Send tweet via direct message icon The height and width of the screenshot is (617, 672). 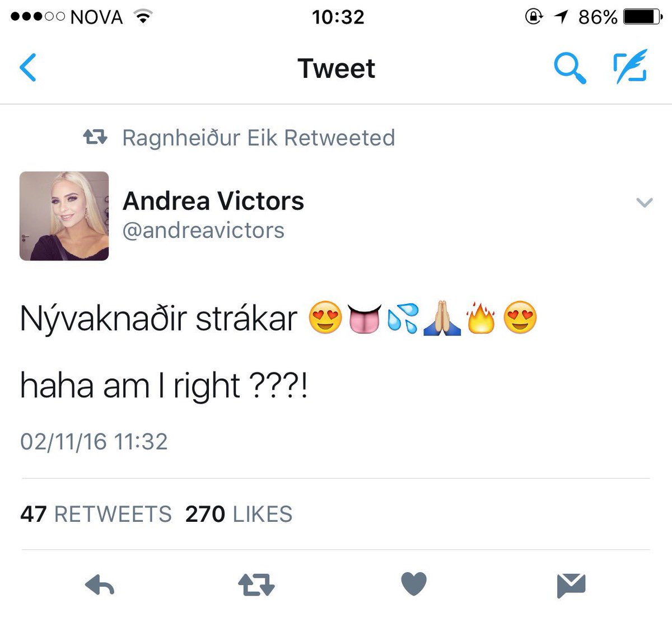click(x=571, y=586)
